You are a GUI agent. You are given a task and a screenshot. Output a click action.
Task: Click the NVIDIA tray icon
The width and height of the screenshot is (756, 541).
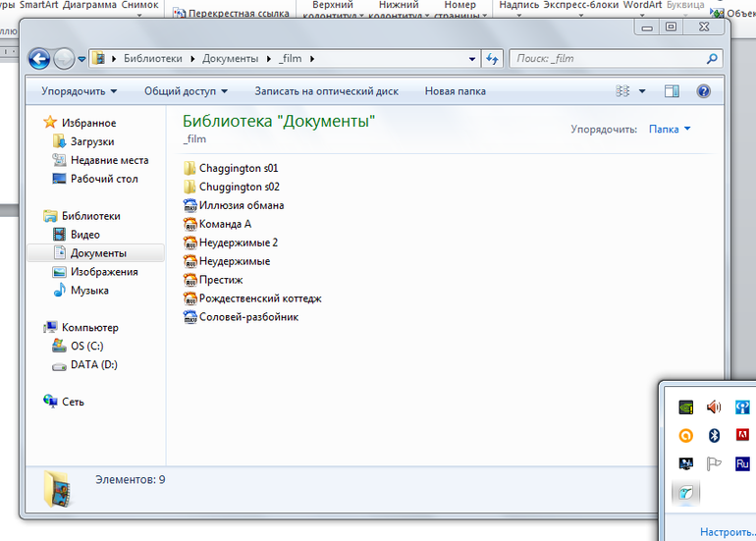click(x=686, y=406)
